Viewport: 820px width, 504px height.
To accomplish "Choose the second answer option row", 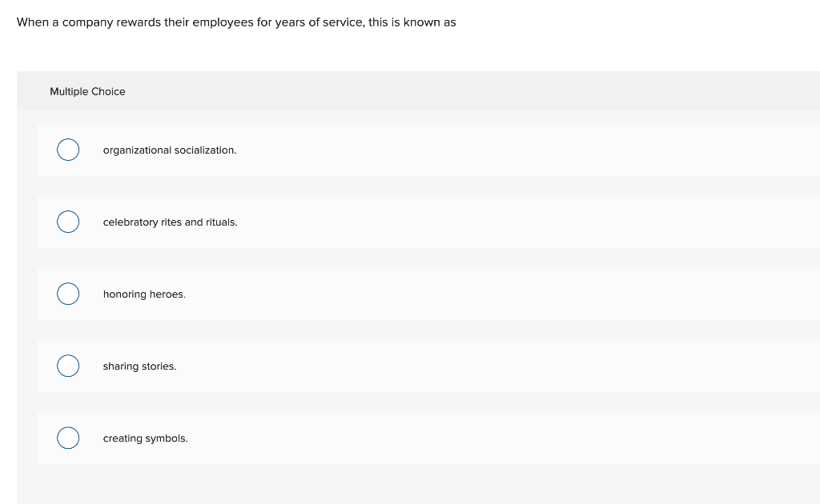I will click(400, 222).
